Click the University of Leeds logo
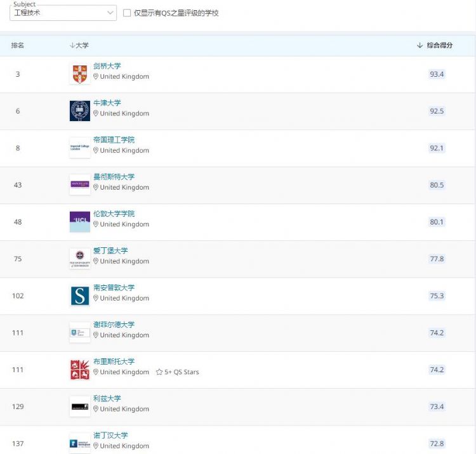The height and width of the screenshot is (454, 476). point(79,406)
